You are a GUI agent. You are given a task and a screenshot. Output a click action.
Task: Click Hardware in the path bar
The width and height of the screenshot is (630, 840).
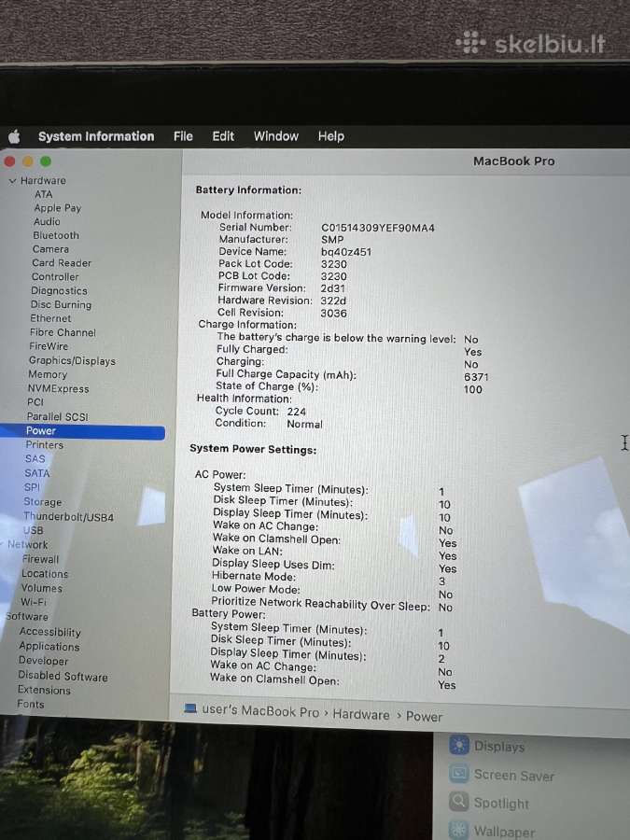pos(361,715)
